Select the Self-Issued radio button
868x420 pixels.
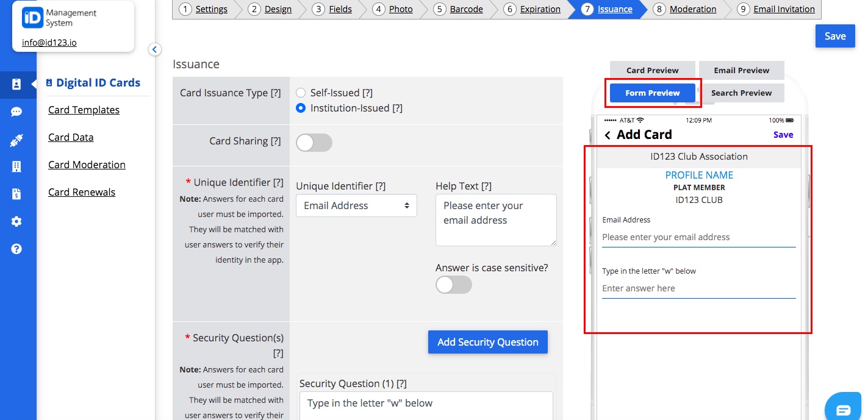(299, 92)
